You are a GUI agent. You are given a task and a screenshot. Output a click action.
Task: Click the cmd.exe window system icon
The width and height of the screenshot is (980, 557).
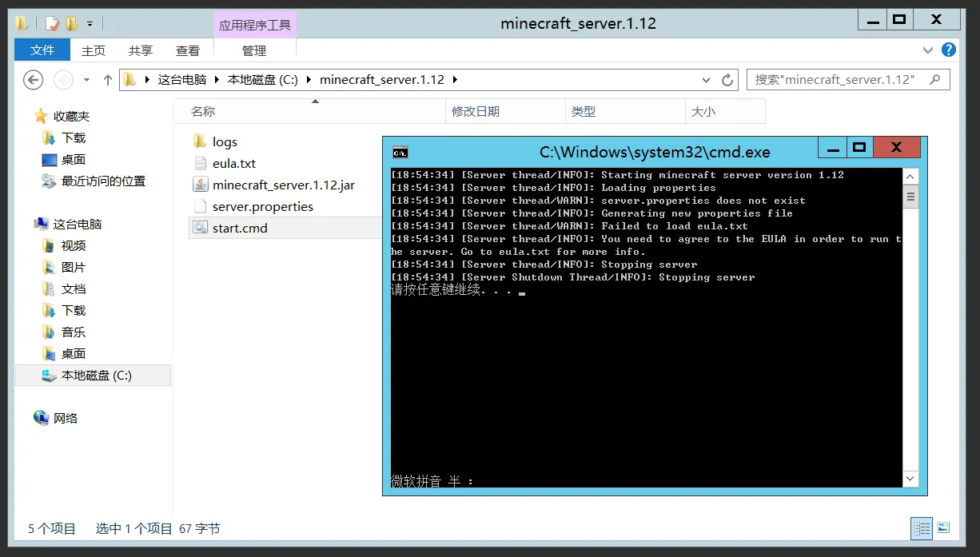[400, 152]
